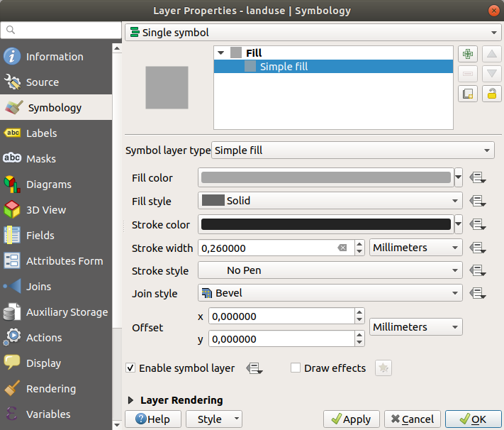Screen dimensions: 504x430
Task: Click the Apply button
Action: pos(351,419)
